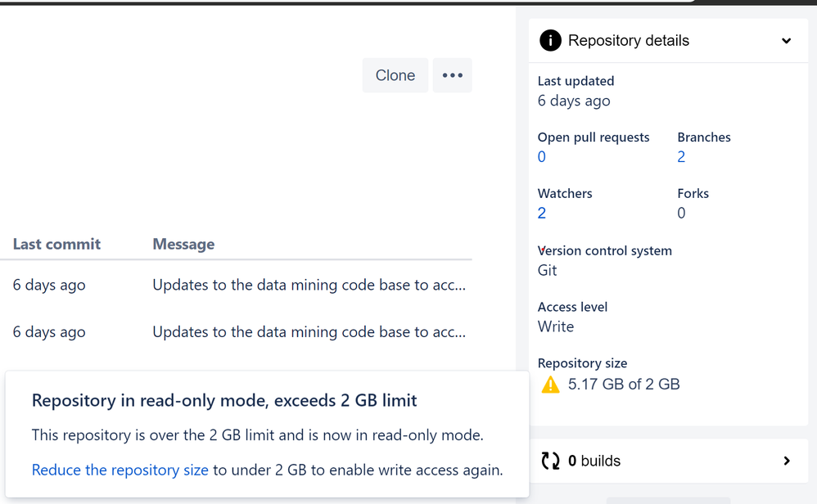Image resolution: width=817 pixels, height=504 pixels.
Task: Open the Branches list by clicking 2
Action: point(681,156)
